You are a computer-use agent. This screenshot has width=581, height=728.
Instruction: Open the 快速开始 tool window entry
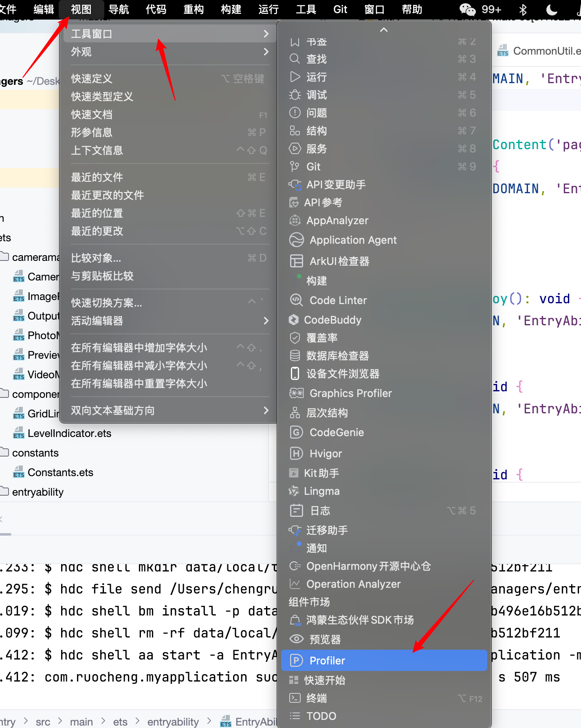pos(384,680)
